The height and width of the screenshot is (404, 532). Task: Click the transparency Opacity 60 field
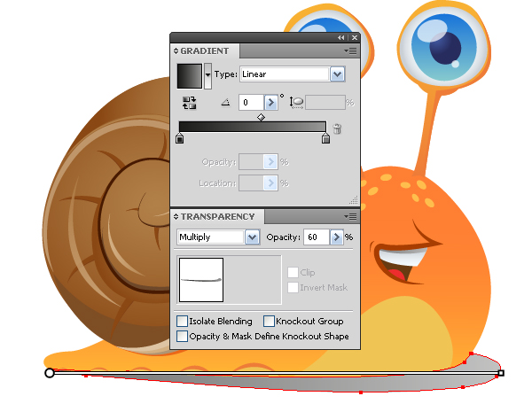click(x=317, y=237)
